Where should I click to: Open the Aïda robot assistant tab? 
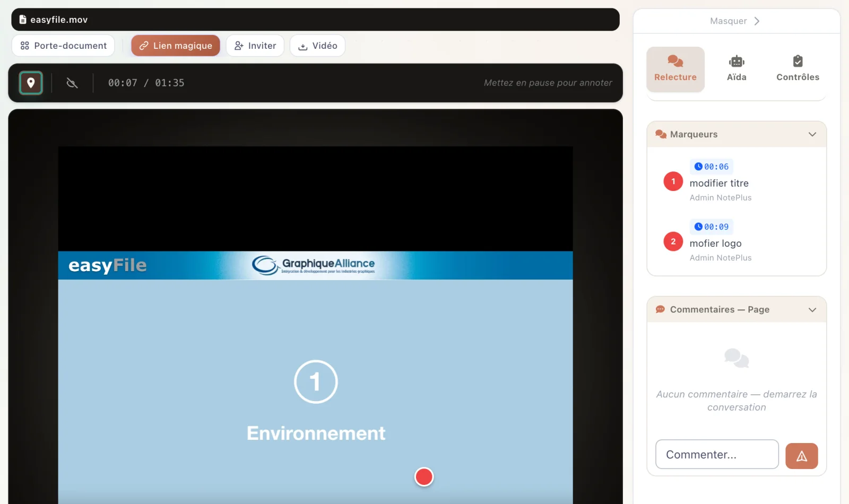click(737, 69)
